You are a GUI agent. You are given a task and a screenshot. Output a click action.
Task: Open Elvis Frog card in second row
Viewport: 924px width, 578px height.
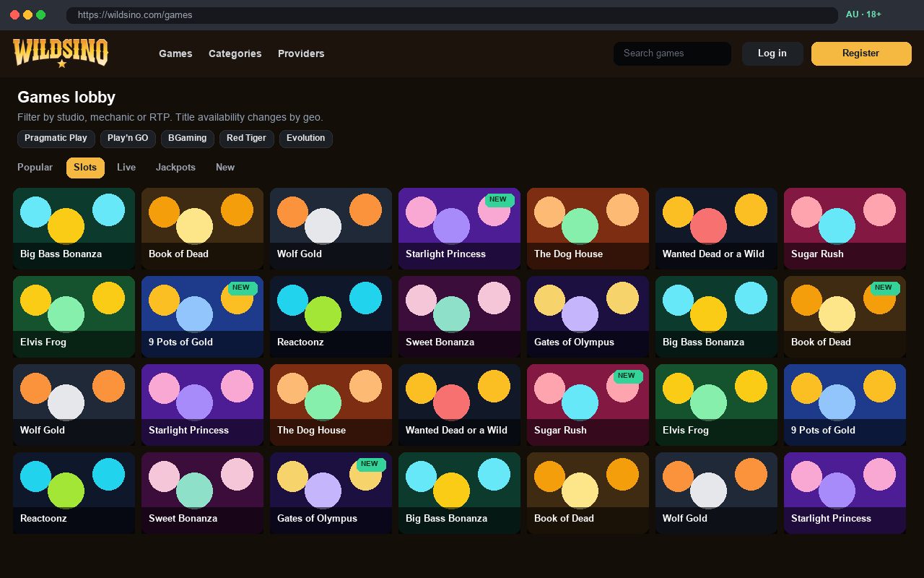(x=74, y=316)
